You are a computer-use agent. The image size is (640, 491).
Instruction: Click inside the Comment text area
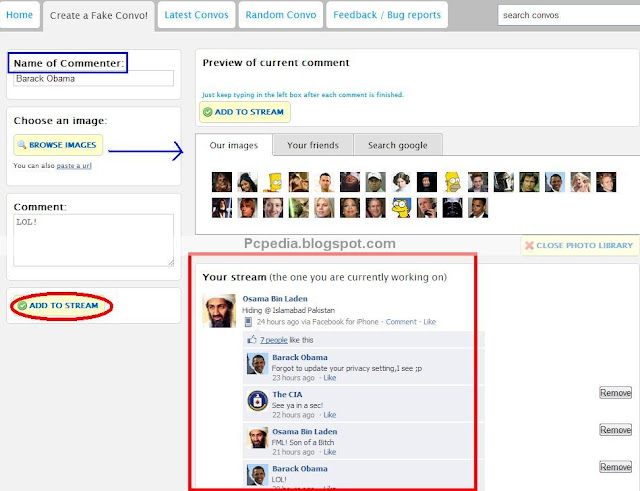(x=93, y=240)
